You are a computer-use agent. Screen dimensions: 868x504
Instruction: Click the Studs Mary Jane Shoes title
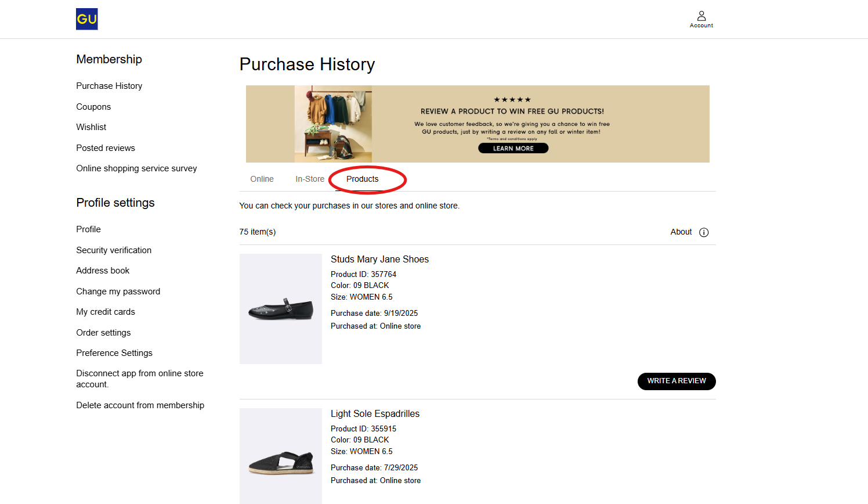pyautogui.click(x=379, y=260)
